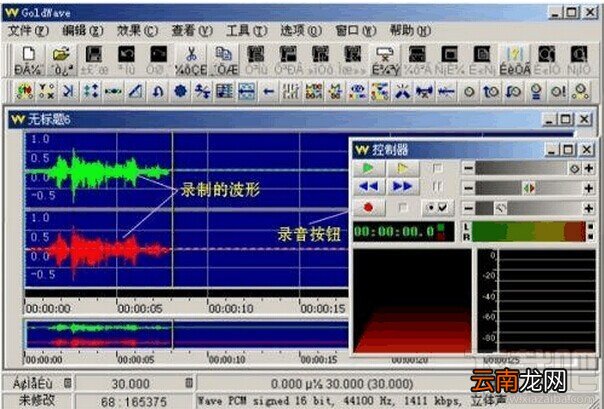Click the top volume slider in controller
Image resolution: width=604 pixels, height=409 pixels.
tap(528, 168)
